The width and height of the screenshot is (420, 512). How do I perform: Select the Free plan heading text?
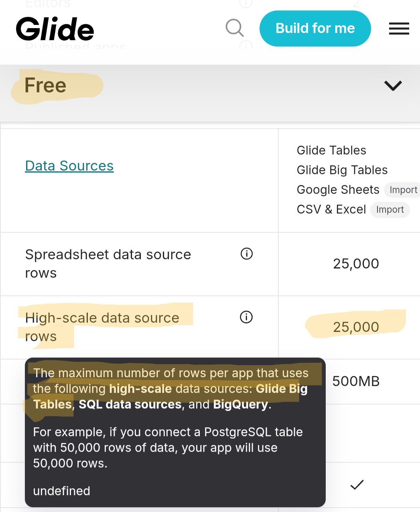pos(45,85)
